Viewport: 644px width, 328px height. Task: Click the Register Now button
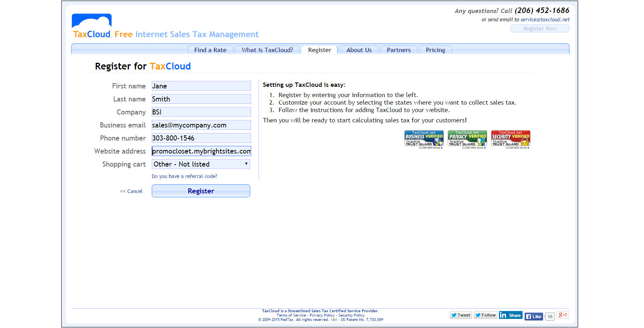click(540, 28)
